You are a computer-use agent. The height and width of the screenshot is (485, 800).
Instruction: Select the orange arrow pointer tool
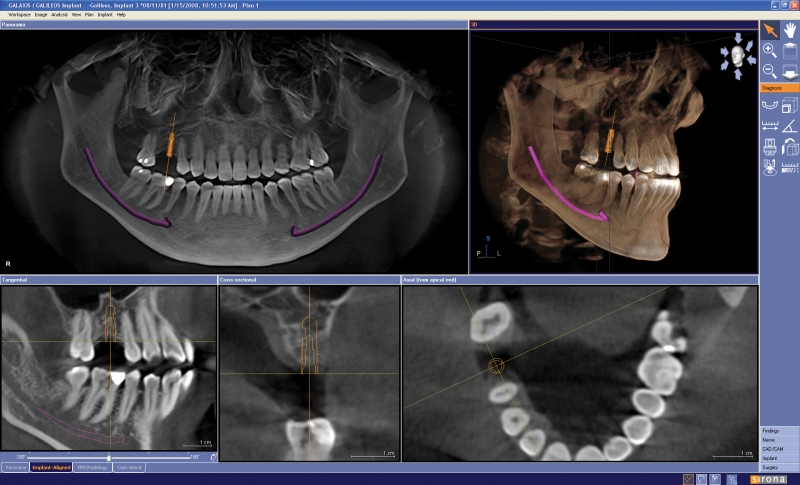tap(769, 31)
